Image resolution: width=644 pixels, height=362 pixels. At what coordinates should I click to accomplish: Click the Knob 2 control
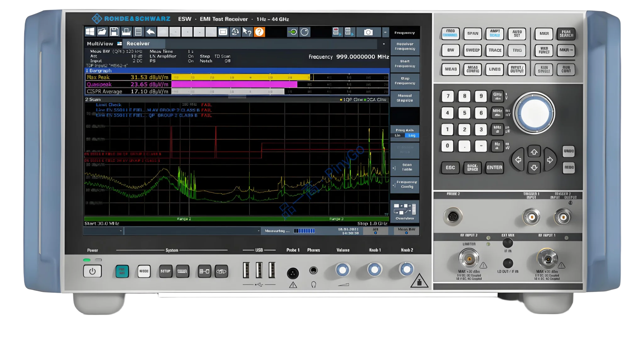point(406,269)
